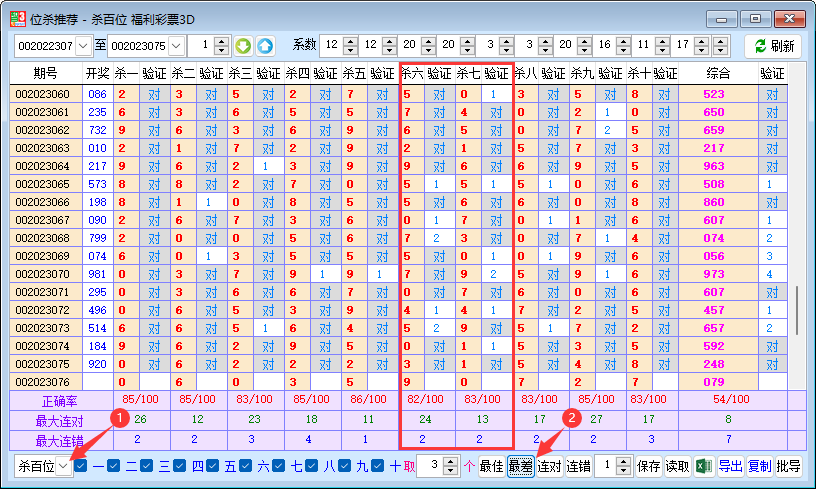Click the 杀五 column header
This screenshot has width=816, height=489.
click(x=354, y=73)
